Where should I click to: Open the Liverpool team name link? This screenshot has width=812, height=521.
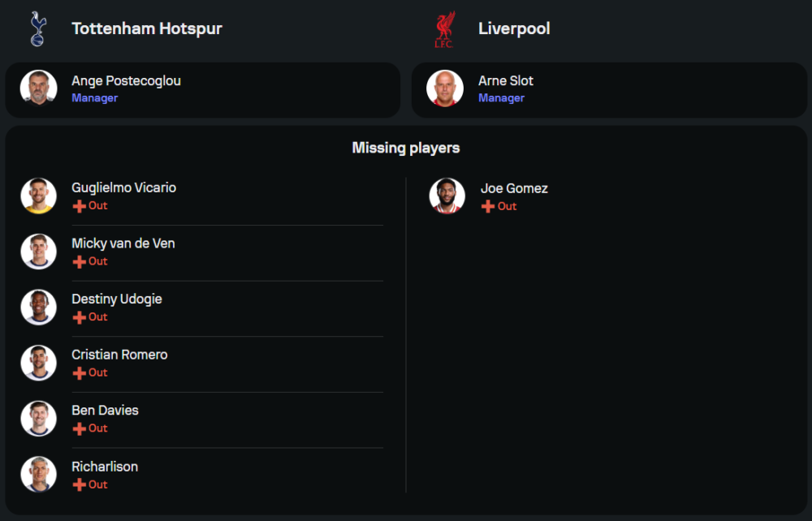514,28
